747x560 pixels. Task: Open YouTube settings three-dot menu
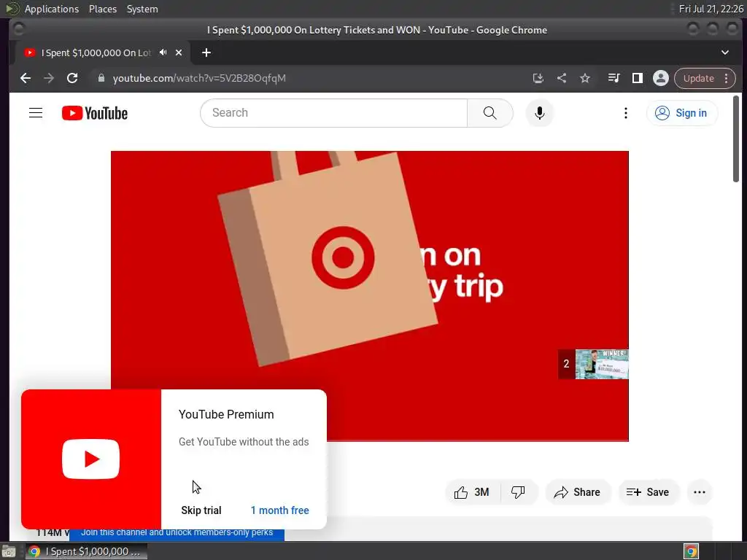(x=625, y=113)
